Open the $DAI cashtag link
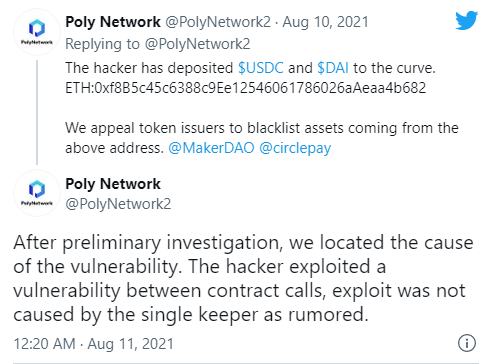Screen dimensions: 491x364 click(333, 68)
